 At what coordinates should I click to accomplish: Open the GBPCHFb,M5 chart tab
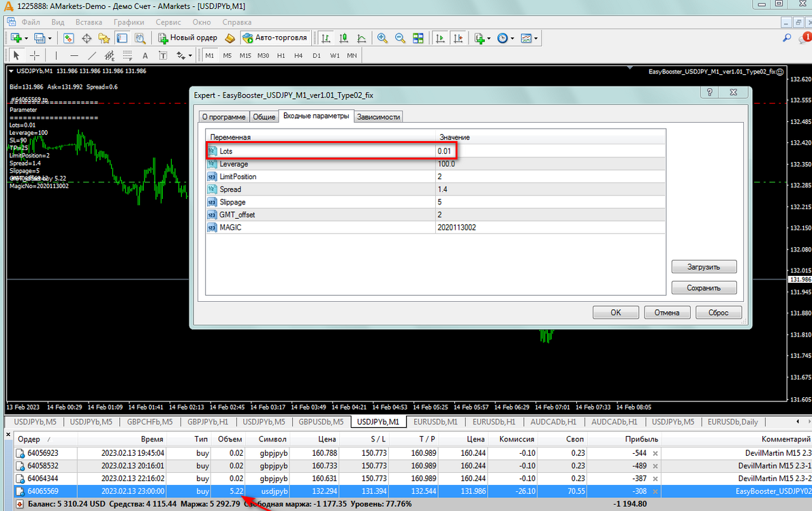[150, 422]
